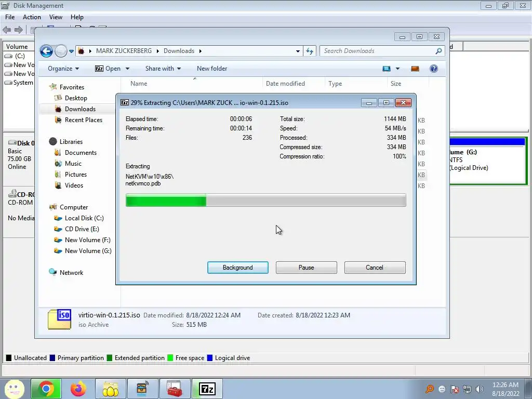Click the Start button

pyautogui.click(x=14, y=389)
